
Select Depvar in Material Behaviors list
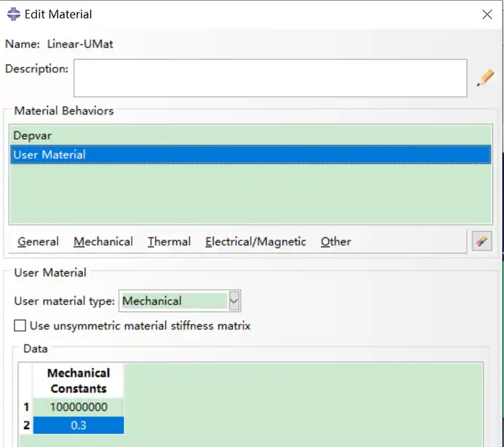click(x=32, y=135)
